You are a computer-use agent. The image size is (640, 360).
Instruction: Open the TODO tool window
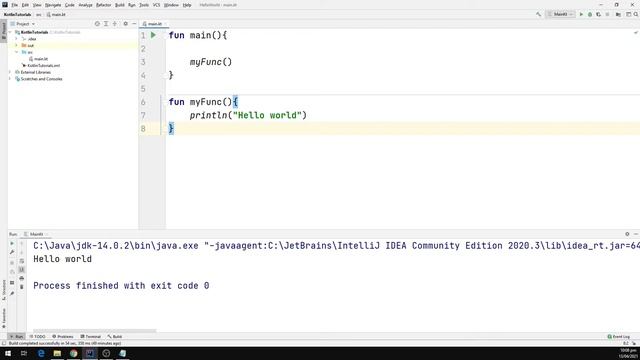38,336
